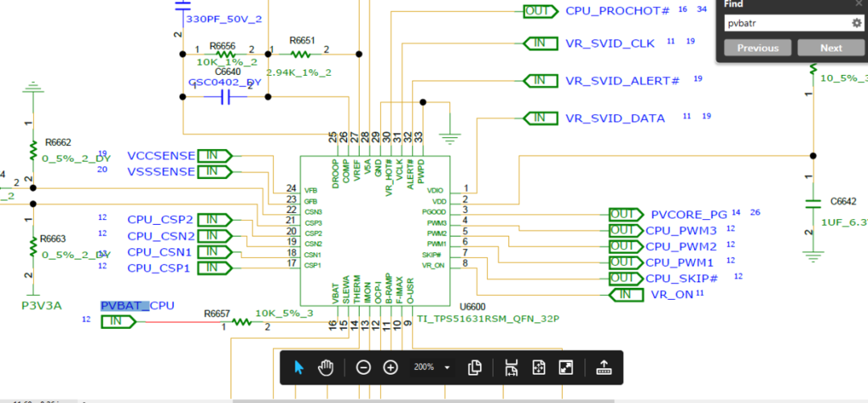Click the CPU_CSP2 net label
868x403 pixels.
pos(160,219)
